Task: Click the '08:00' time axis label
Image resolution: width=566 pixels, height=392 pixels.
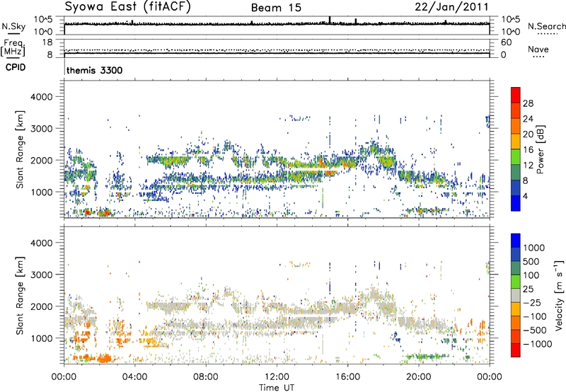Action: pyautogui.click(x=205, y=377)
